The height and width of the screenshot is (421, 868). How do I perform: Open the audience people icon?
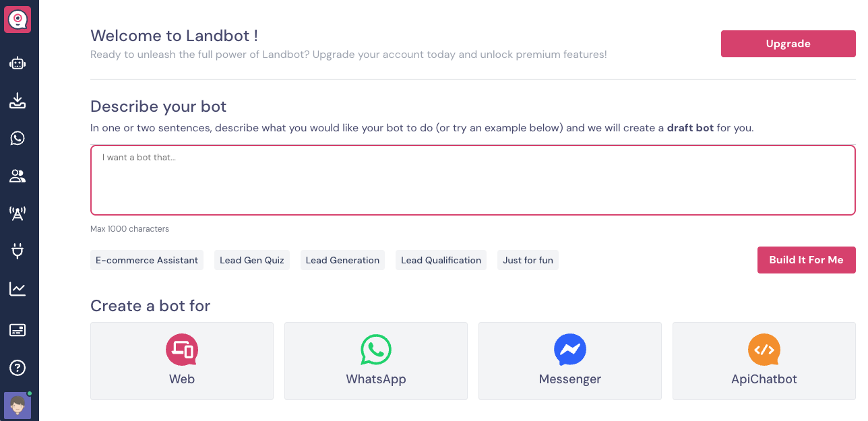[18, 176]
